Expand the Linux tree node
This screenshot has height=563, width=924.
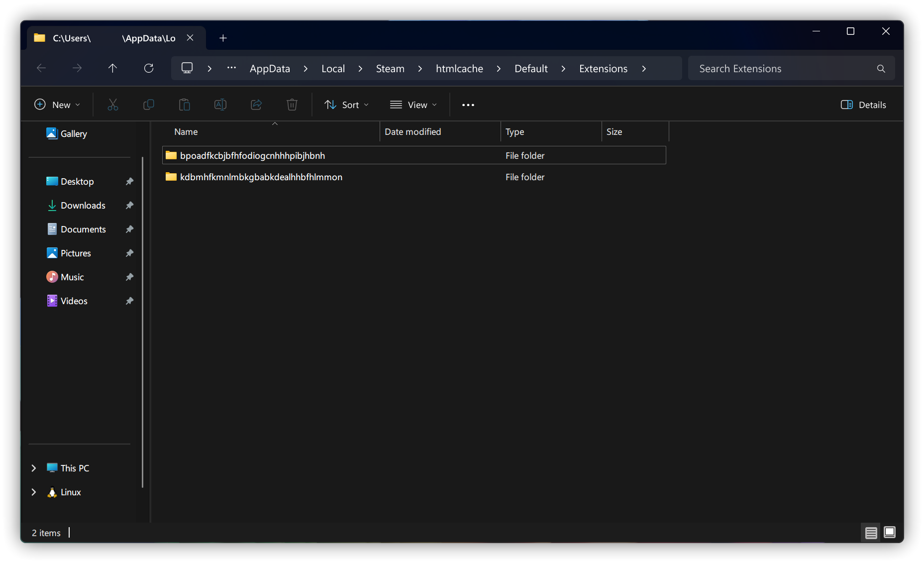[x=34, y=492]
